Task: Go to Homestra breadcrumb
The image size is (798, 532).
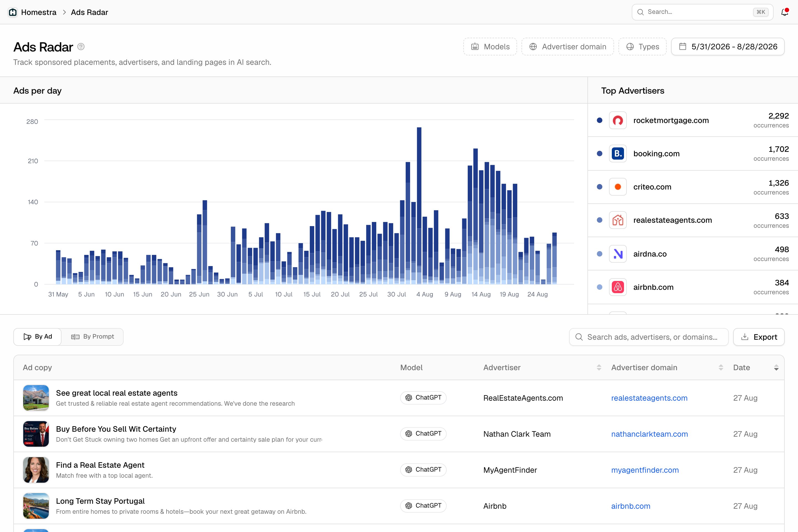Action: pos(39,12)
